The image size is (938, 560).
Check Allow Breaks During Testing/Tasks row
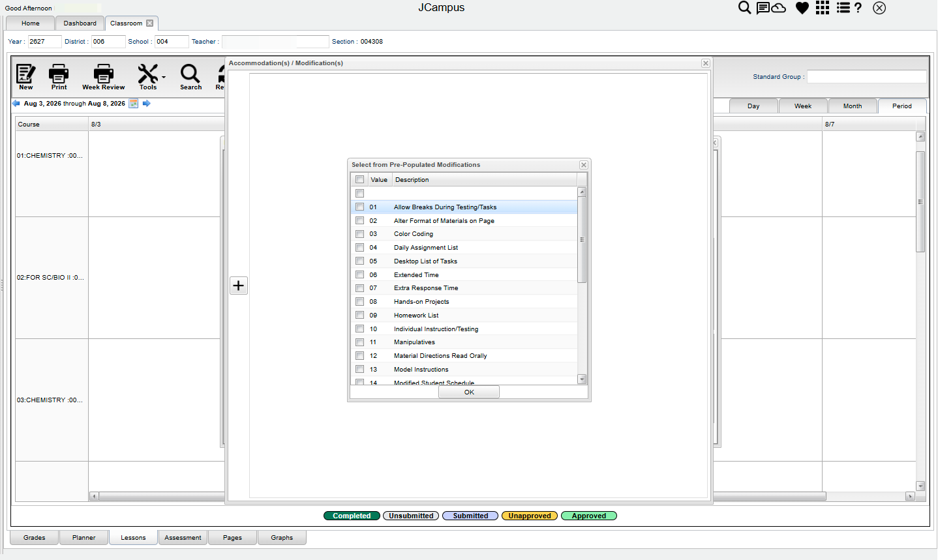coord(359,207)
